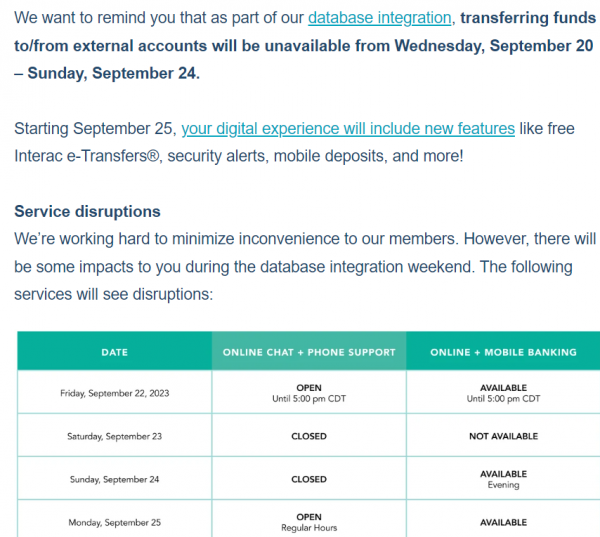Follow the 'your digital experience will include new features' link

(x=348, y=128)
